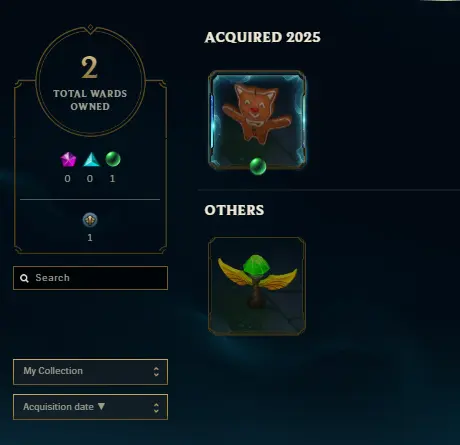460x445 pixels.
Task: Select the gingerbread cat ward thumbnail
Action: (257, 120)
